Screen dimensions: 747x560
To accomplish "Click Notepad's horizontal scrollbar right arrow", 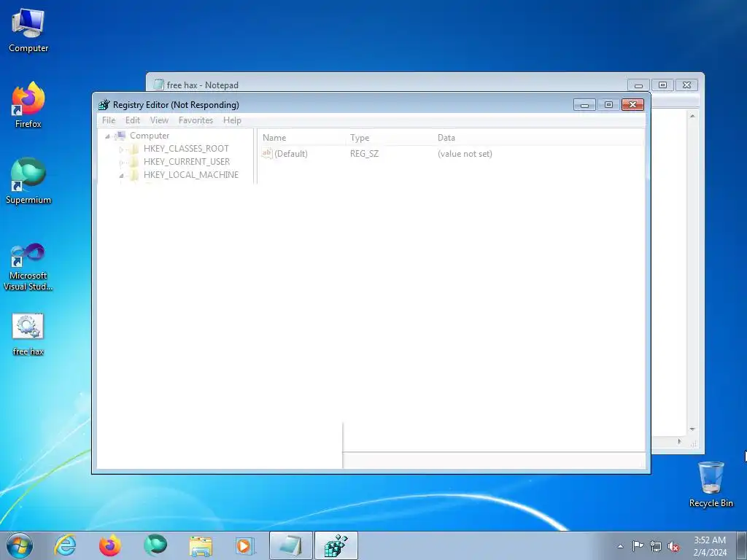I will click(679, 442).
